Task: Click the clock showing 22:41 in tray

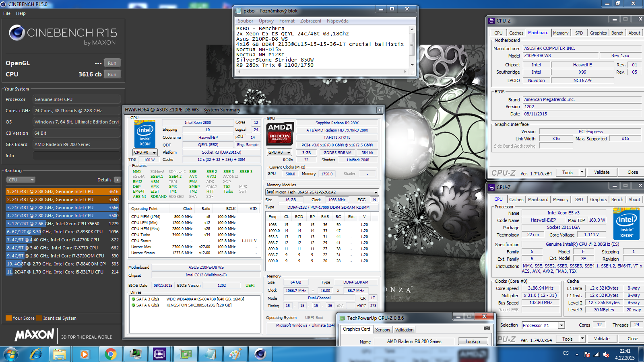Action: tap(625, 351)
